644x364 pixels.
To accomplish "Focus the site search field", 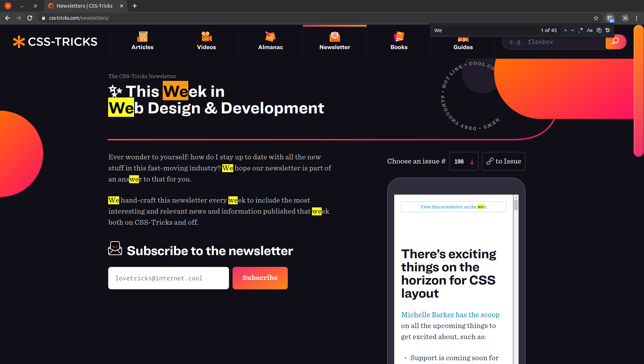I will click(555, 42).
